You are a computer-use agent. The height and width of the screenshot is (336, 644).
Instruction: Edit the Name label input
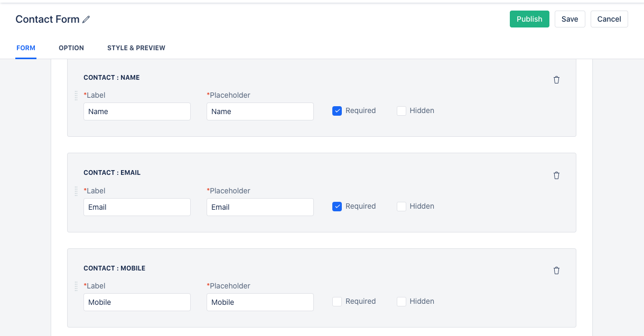137,111
